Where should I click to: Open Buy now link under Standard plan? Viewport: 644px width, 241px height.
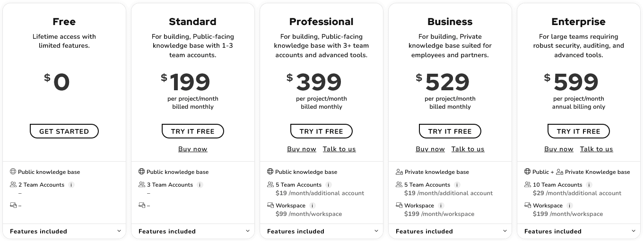click(193, 149)
